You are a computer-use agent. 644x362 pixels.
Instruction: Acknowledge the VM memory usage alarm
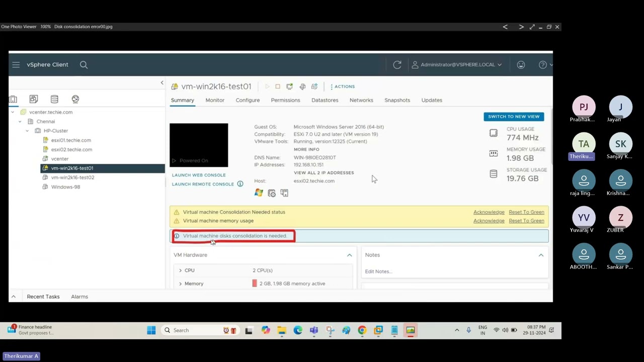point(489,221)
